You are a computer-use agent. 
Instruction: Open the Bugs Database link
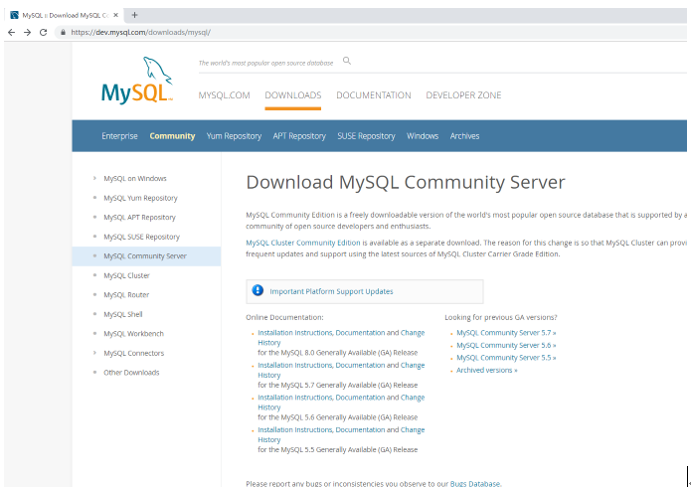coord(475,483)
